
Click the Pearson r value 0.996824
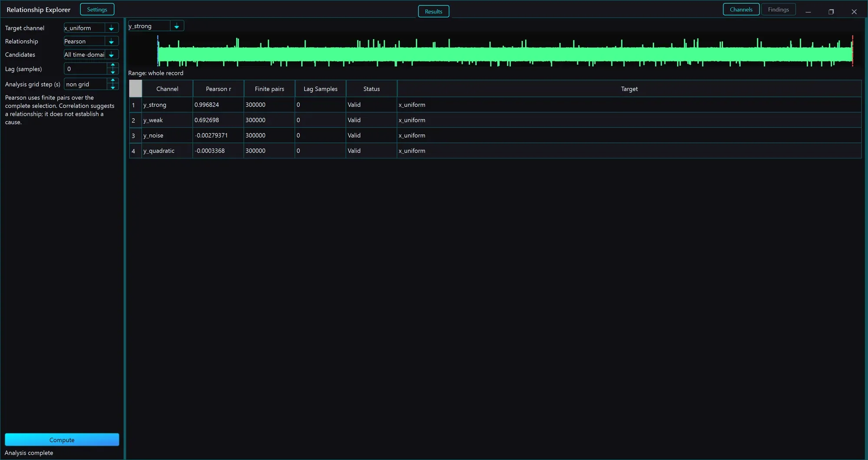pos(218,105)
